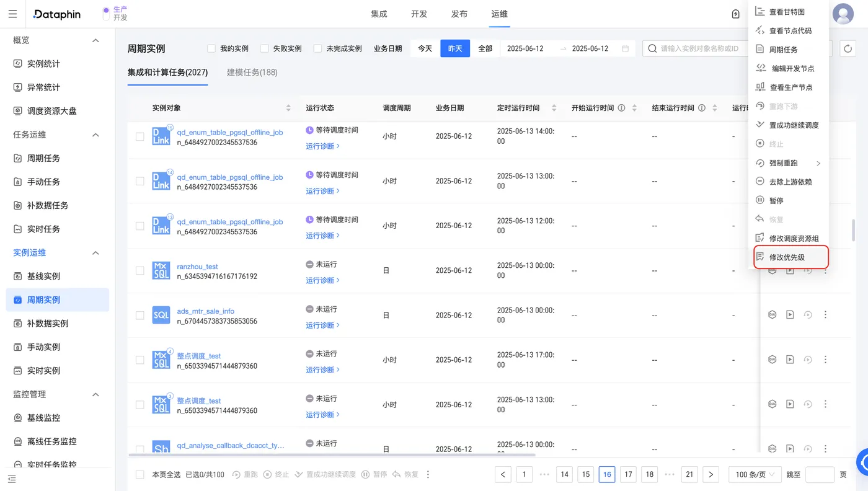The width and height of the screenshot is (868, 491).
Task: Click the 今天 date filter button
Action: [425, 48]
